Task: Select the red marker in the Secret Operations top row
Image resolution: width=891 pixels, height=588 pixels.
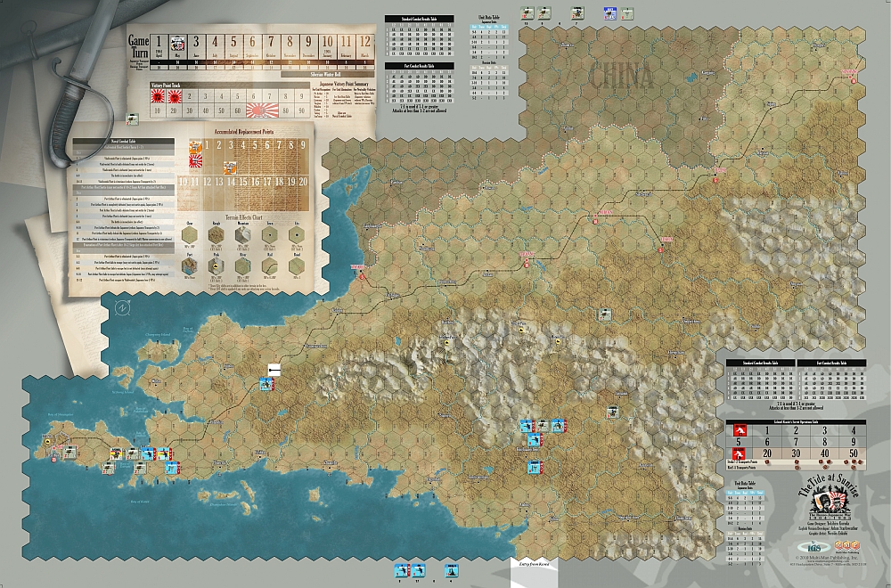Action: click(739, 430)
